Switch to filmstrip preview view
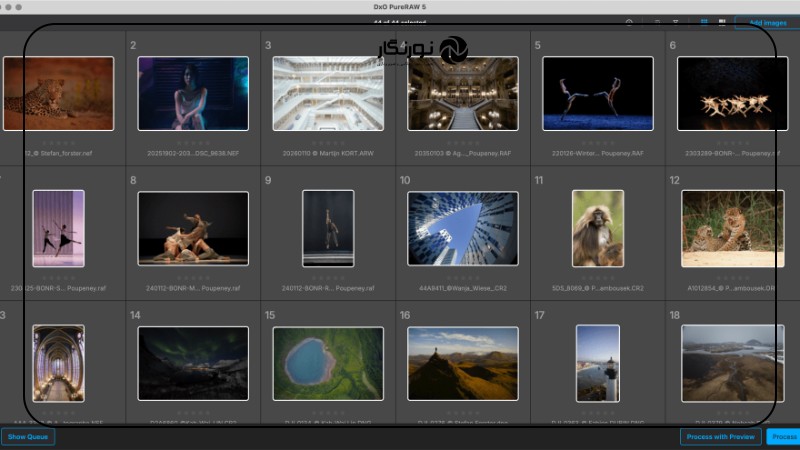 (x=722, y=22)
